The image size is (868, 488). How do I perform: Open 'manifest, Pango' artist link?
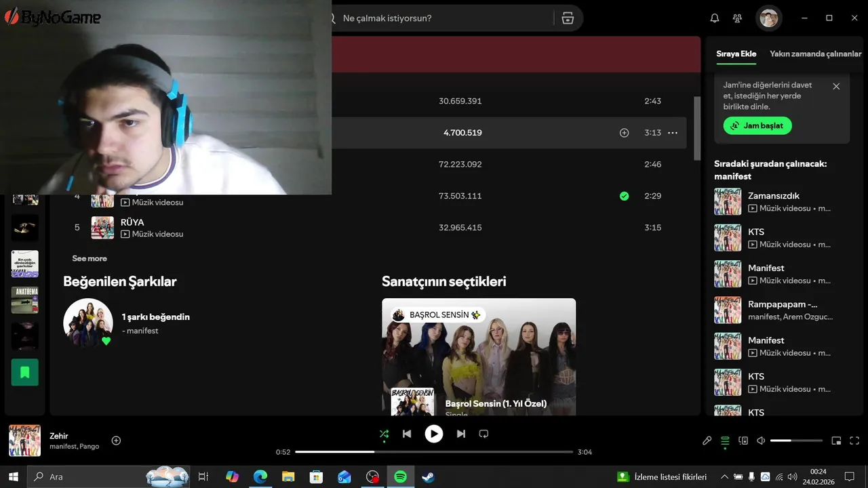point(74,447)
